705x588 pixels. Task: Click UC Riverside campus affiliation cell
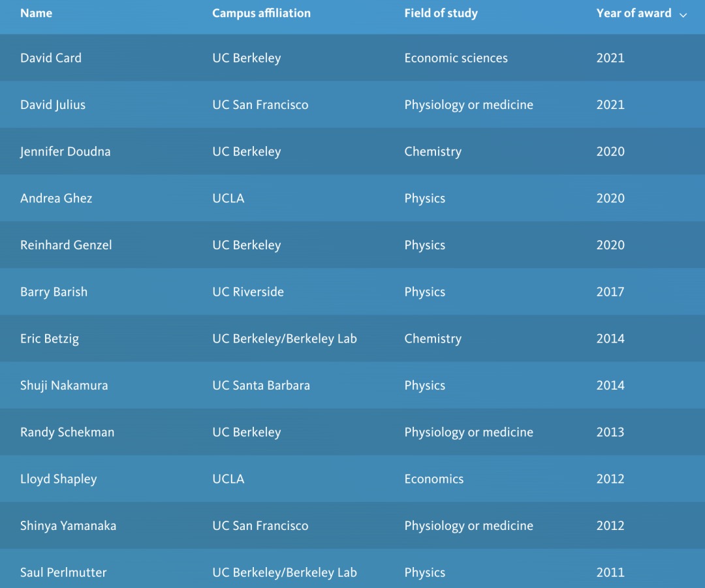[x=248, y=292]
